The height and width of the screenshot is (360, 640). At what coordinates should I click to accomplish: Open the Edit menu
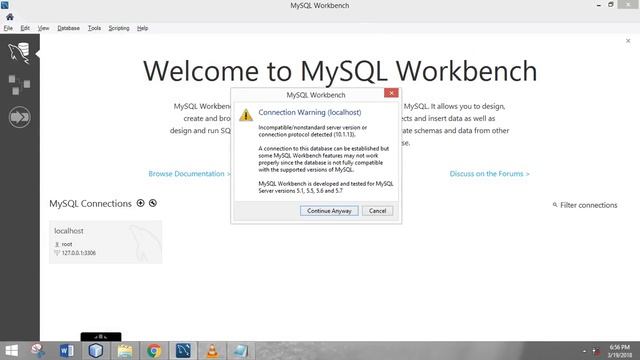(x=25, y=28)
